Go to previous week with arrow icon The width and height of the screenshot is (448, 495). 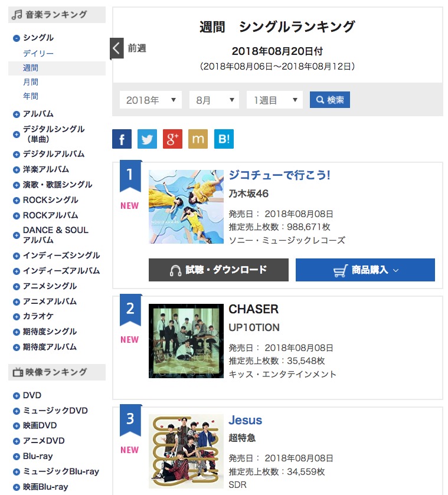click(117, 48)
